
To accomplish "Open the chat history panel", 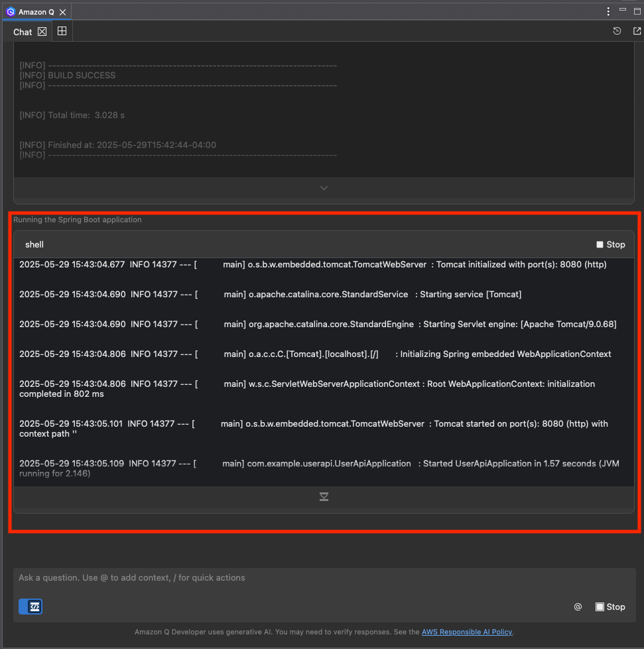I will pyautogui.click(x=617, y=31).
